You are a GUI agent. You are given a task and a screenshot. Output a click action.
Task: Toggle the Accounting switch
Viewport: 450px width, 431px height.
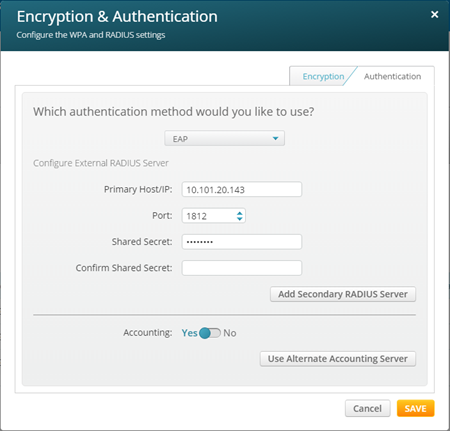pos(210,333)
